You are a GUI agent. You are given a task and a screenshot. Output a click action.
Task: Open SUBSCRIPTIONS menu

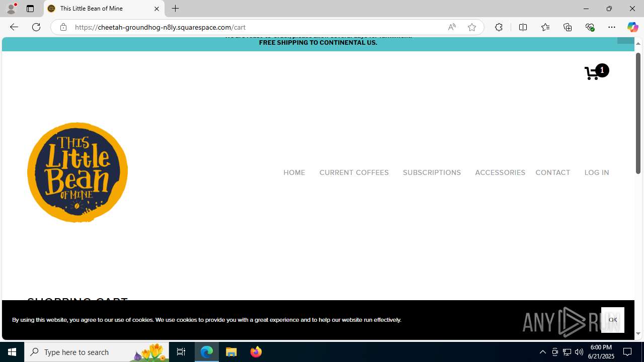point(432,172)
